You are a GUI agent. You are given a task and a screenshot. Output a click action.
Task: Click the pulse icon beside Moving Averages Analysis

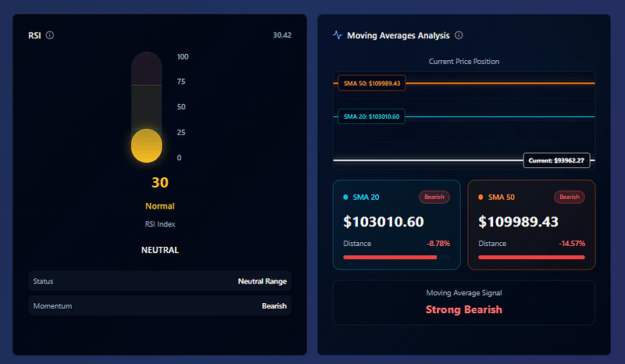pos(337,35)
